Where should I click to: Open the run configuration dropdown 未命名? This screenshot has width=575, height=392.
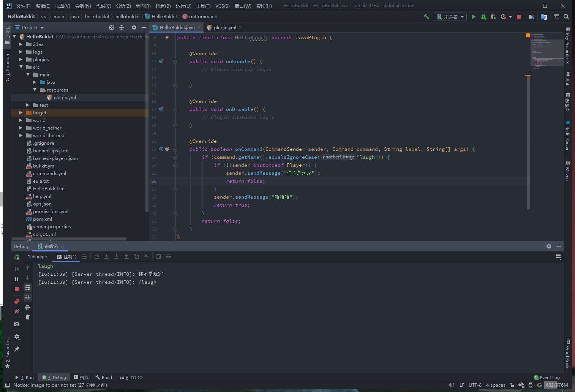(x=450, y=17)
